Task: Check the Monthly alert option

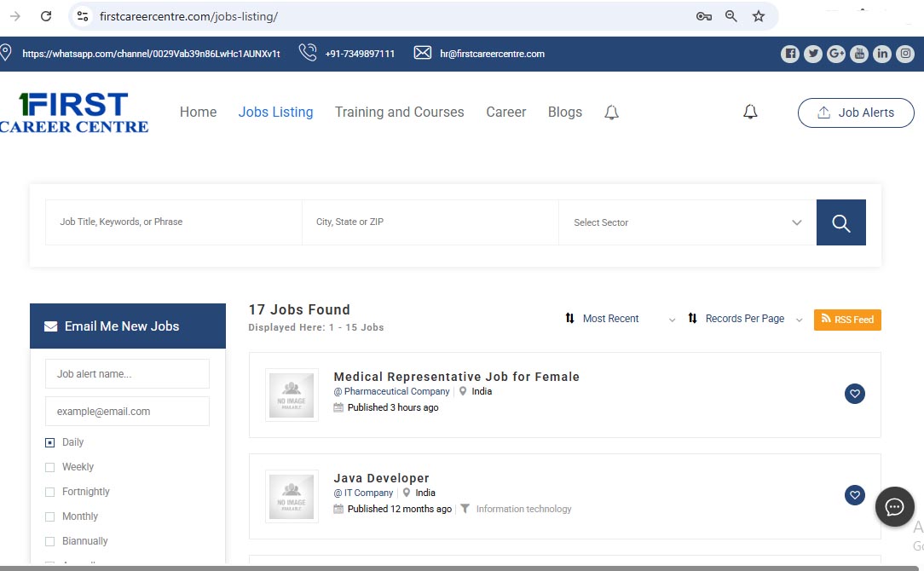Action: tap(49, 516)
